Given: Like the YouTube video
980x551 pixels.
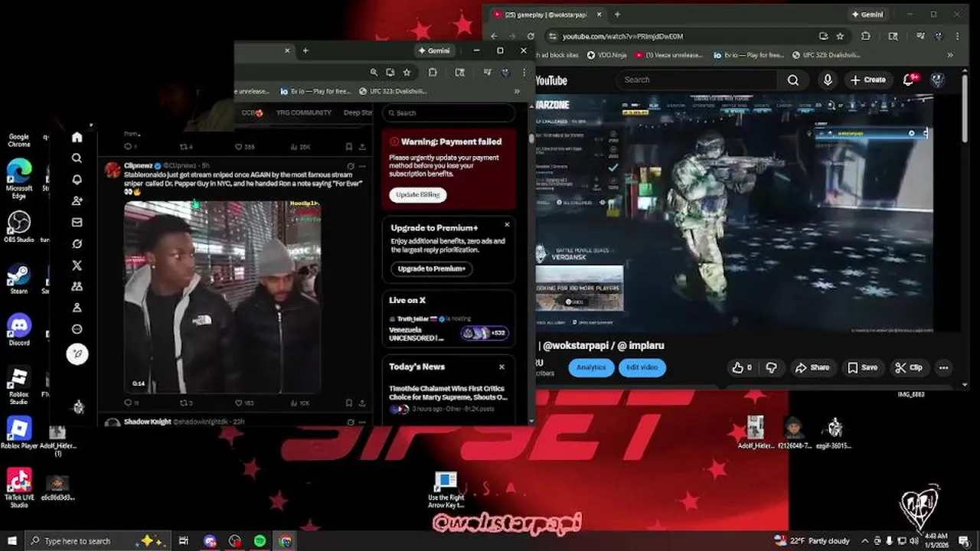Looking at the screenshot, I should (742, 367).
